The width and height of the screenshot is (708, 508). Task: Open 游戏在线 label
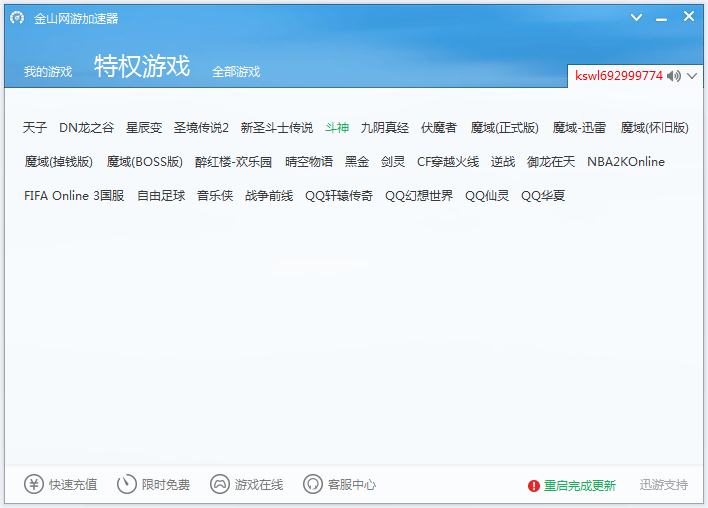click(x=259, y=485)
